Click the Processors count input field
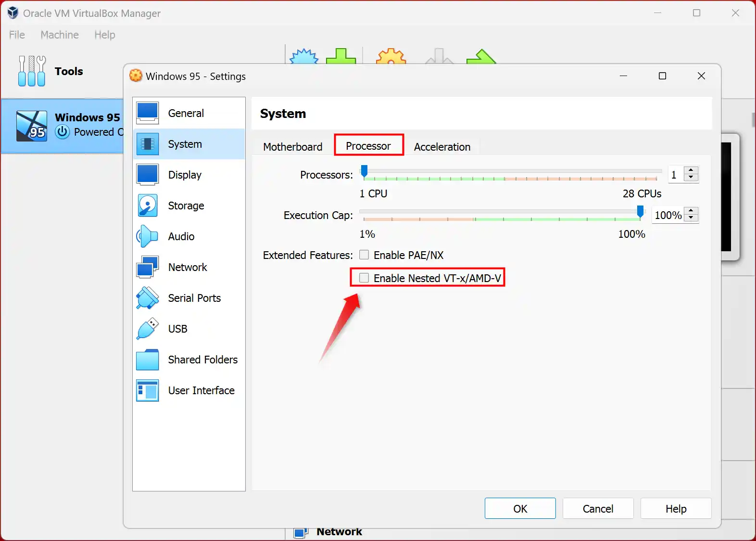Viewport: 756px width, 541px height. (676, 175)
